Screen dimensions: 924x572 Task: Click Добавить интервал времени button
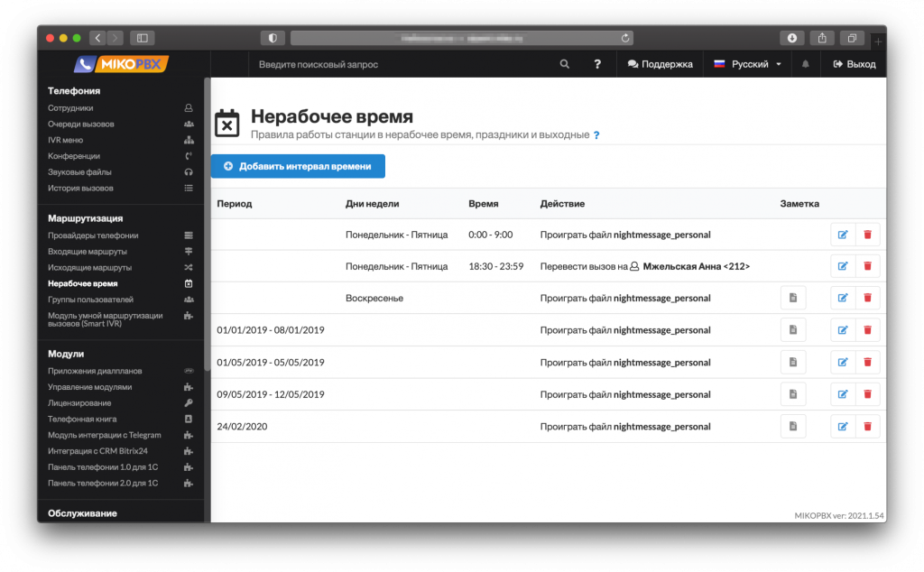[298, 166]
